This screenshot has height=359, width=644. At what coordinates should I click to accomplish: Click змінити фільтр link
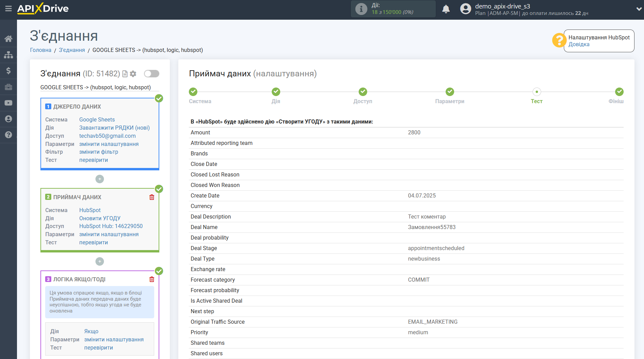99,152
